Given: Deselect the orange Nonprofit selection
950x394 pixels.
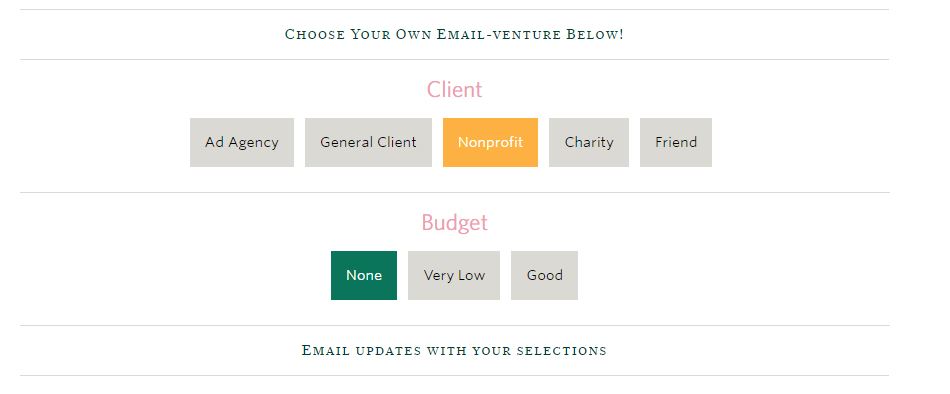Looking at the screenshot, I should point(490,142).
